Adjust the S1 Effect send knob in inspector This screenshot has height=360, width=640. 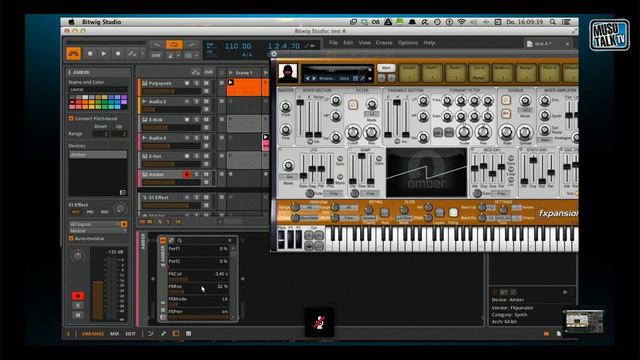point(120,209)
